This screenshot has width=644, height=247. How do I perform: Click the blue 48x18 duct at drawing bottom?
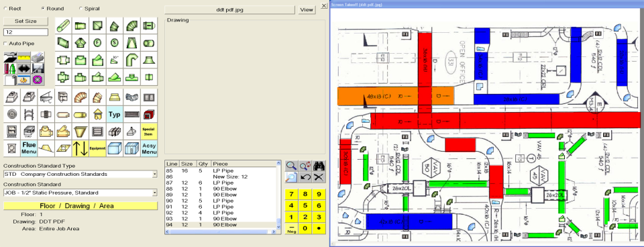(409, 221)
